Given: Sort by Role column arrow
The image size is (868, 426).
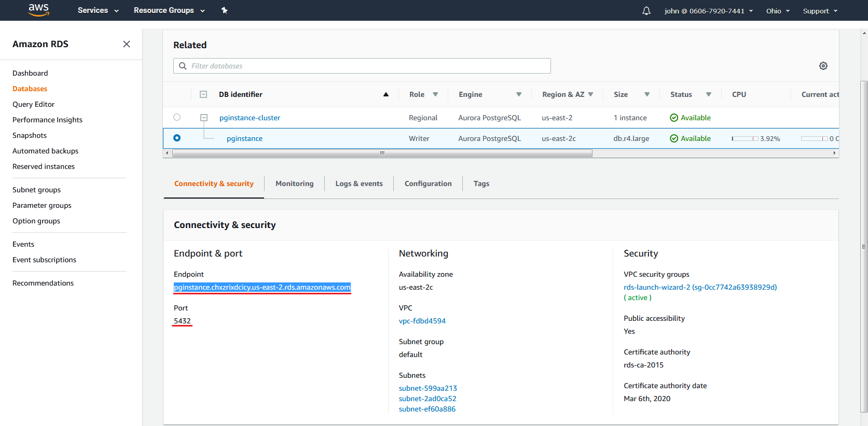Looking at the screenshot, I should coord(435,94).
